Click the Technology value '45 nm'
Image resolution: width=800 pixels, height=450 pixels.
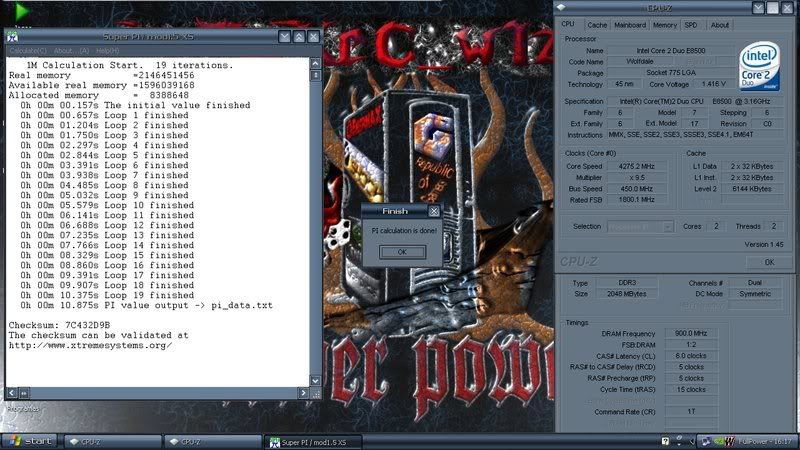pos(624,84)
